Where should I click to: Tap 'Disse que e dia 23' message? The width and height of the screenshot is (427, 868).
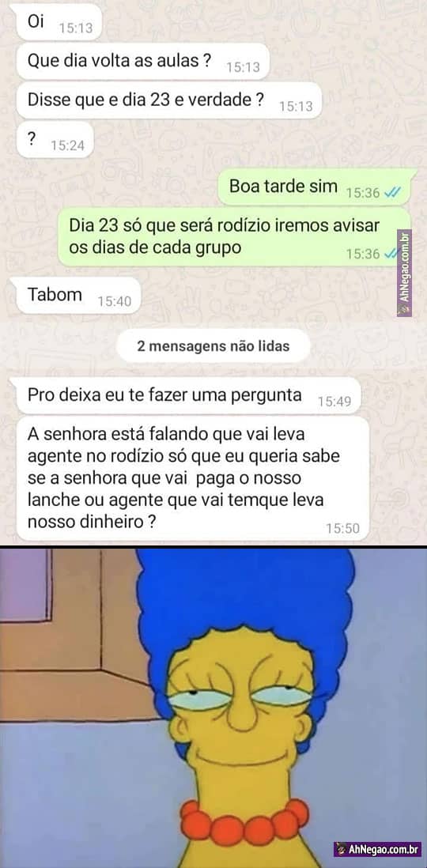point(169,100)
